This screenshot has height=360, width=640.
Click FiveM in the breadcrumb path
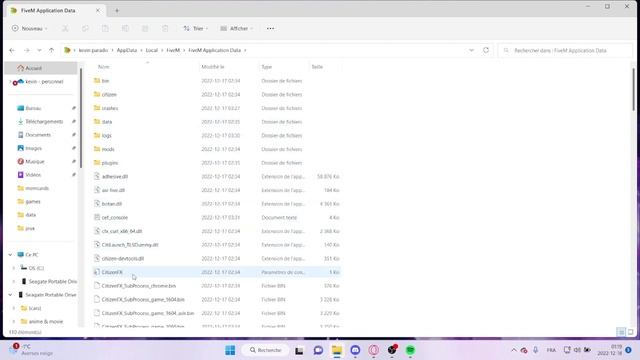tap(173, 50)
